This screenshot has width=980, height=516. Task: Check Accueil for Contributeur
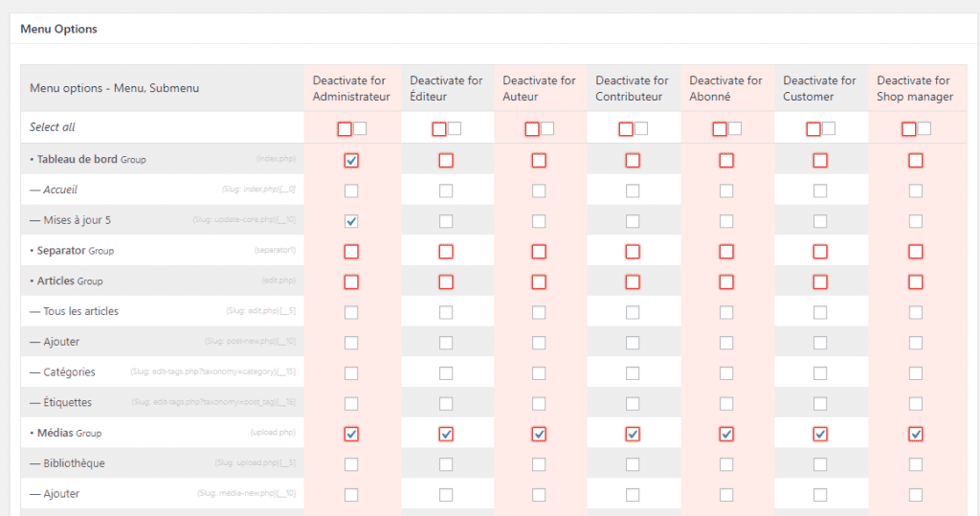coord(633,191)
